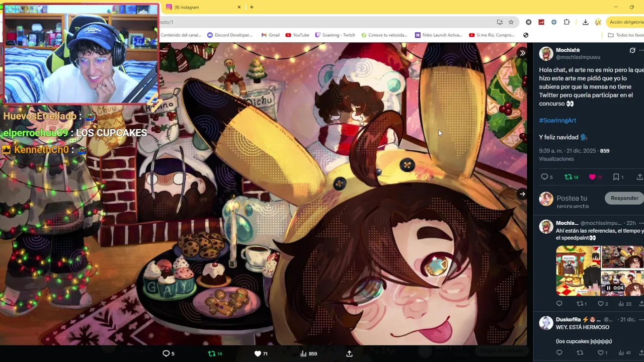Toggle the pink like heart showing 71

pyautogui.click(x=595, y=177)
